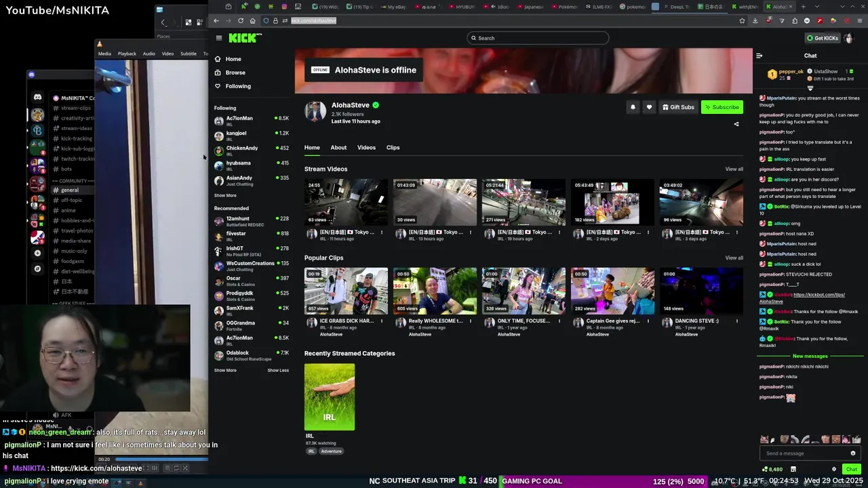Open the off-topic channel in Discord
The height and width of the screenshot is (488, 868).
[x=71, y=201]
